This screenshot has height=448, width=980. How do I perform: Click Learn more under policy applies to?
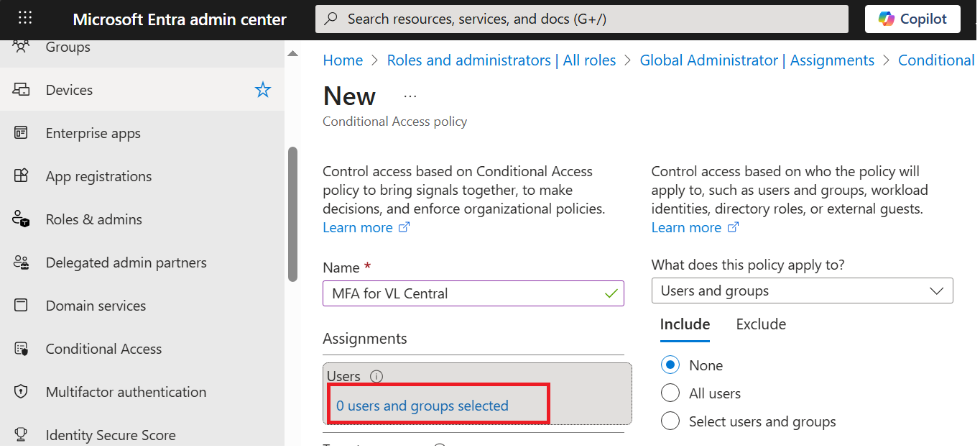tap(686, 227)
